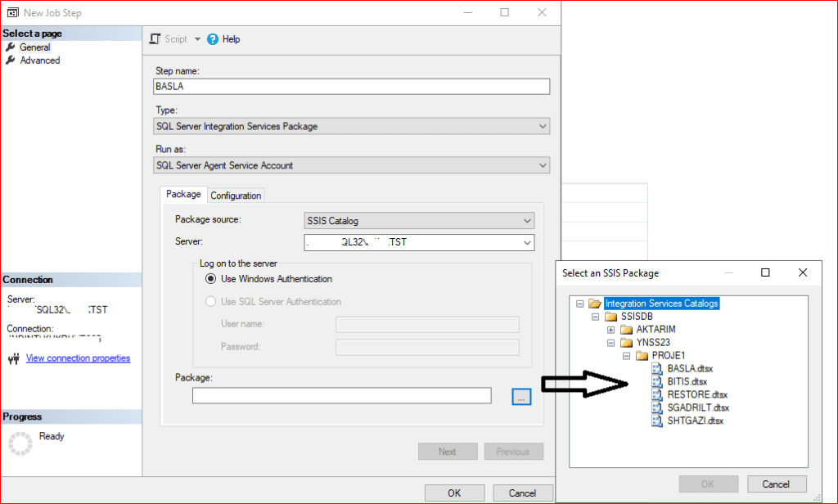Open the Help icon in toolbar

213,39
